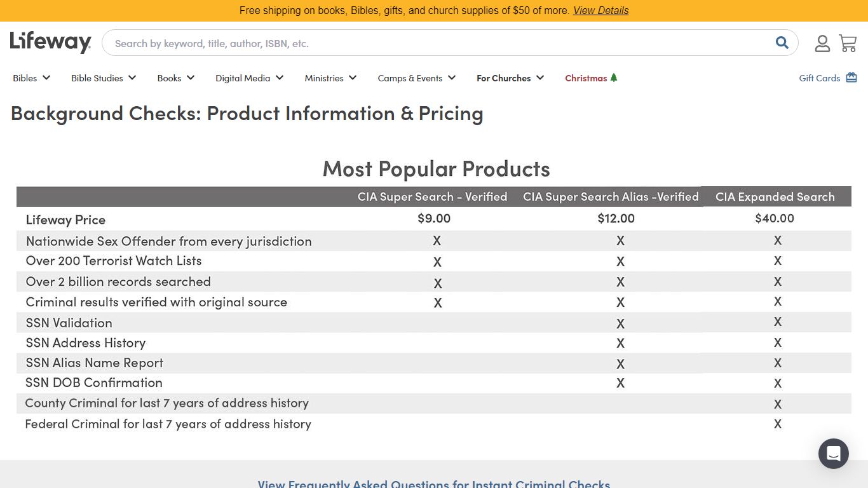Click the SSN Alias Name Report label
This screenshot has width=868, height=488.
pyautogui.click(x=95, y=363)
